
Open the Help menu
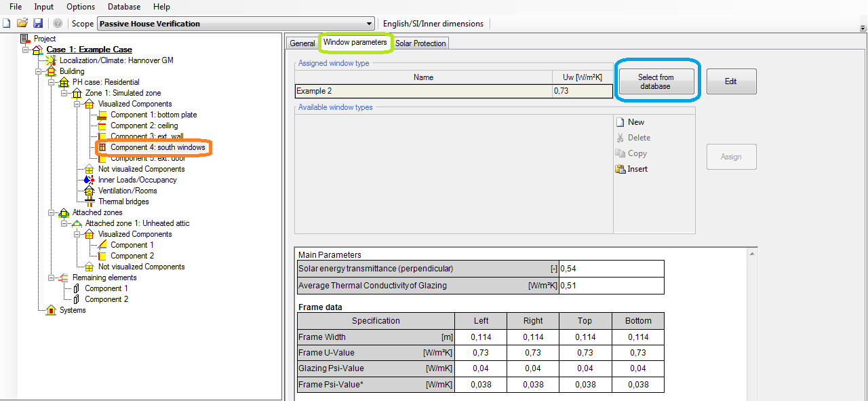[x=161, y=7]
